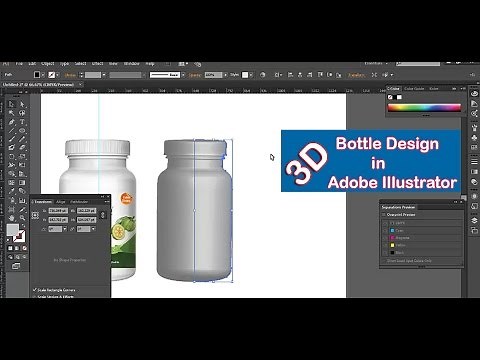
Task: Open the Opacity value dropdown
Action: click(x=225, y=75)
